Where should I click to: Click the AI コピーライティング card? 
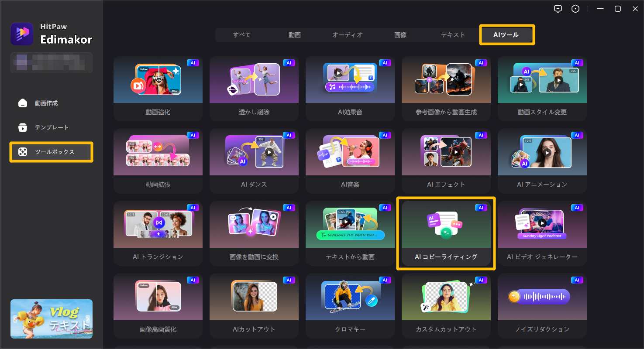click(446, 233)
